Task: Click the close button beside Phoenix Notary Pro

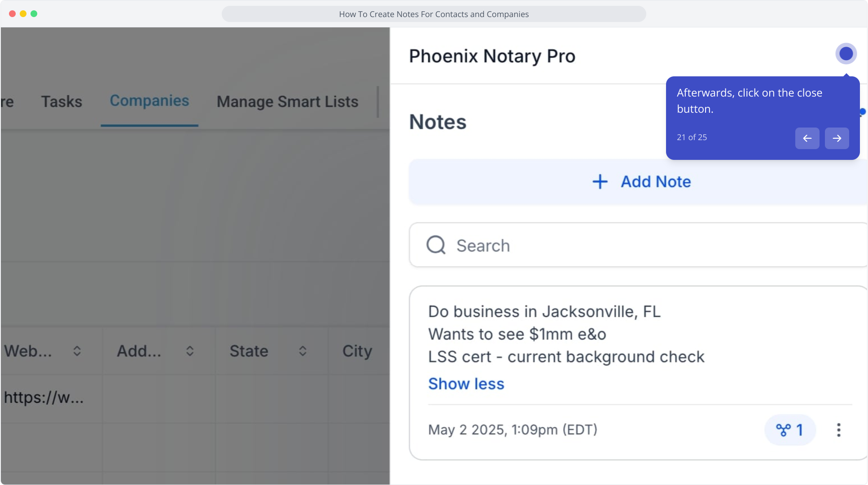Action: pos(846,54)
